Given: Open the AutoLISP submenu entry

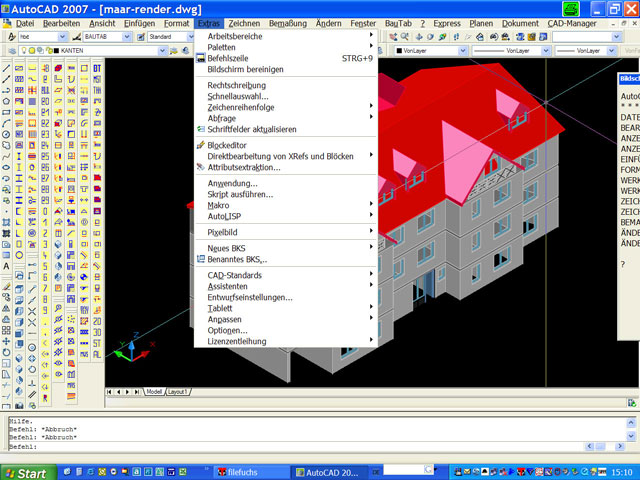Looking at the screenshot, I should (x=285, y=216).
